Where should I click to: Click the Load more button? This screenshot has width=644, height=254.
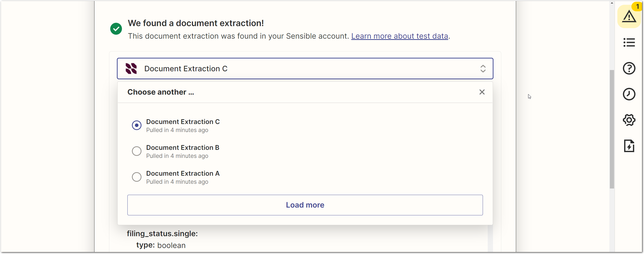point(305,205)
